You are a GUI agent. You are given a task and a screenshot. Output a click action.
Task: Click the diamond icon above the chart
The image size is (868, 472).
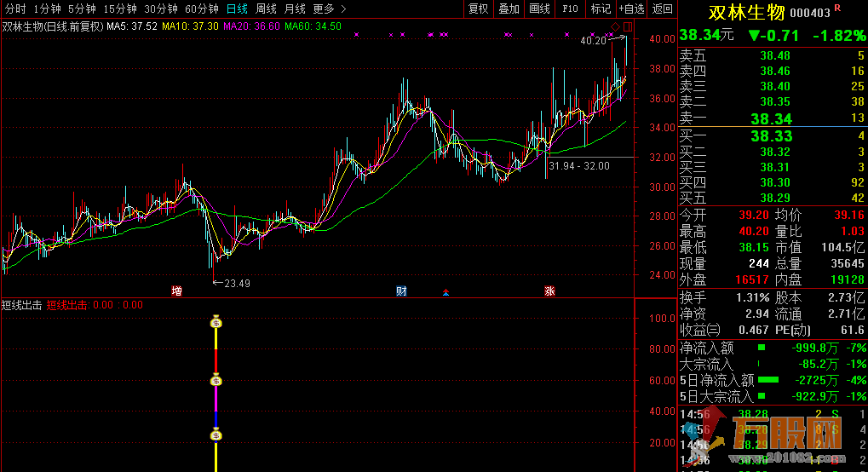point(615,26)
